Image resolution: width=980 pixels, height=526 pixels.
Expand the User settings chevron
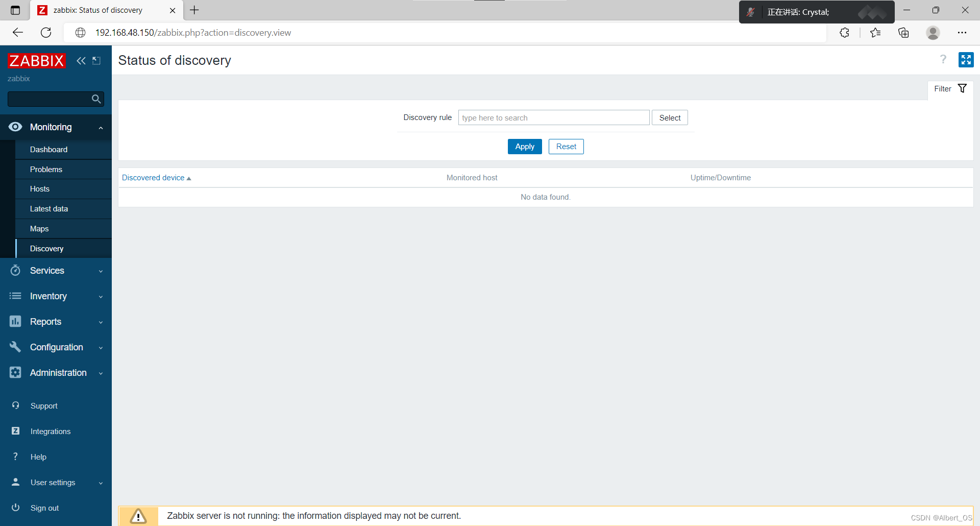click(x=101, y=483)
